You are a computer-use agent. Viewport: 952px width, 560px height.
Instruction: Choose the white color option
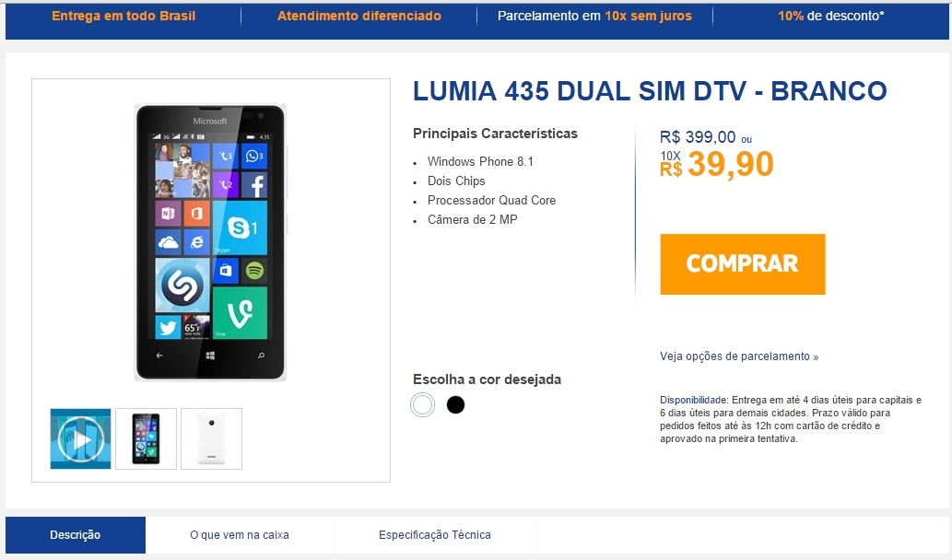(x=423, y=404)
